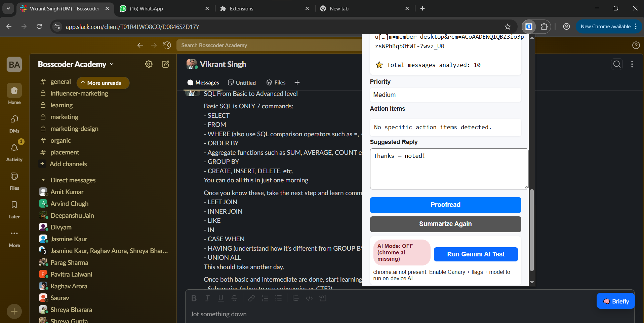Image resolution: width=644 pixels, height=323 pixels.
Task: Click Proofread button
Action: 445,205
